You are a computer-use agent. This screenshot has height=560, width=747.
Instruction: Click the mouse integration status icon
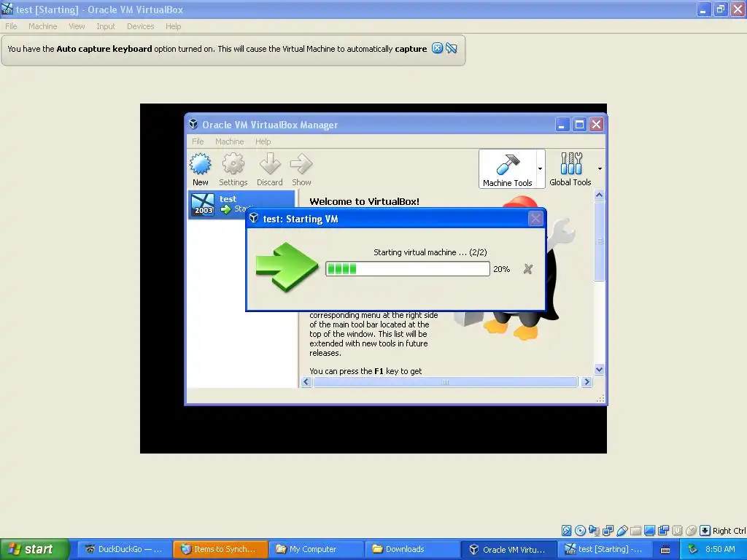691,531
